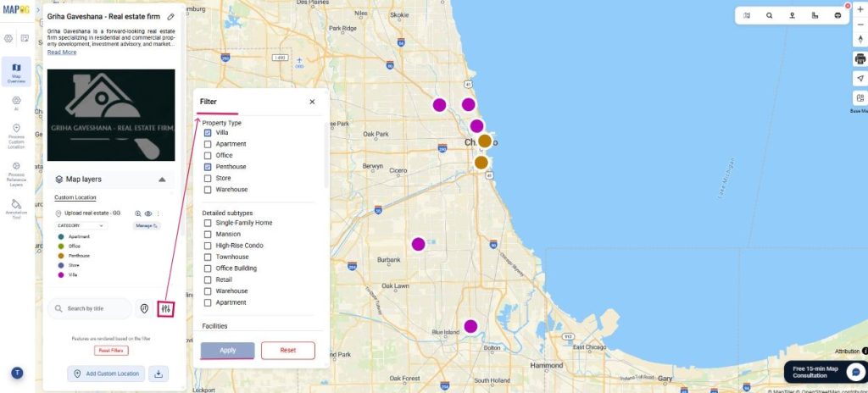Collapse the Map layers section
The height and width of the screenshot is (393, 868).
click(x=162, y=180)
